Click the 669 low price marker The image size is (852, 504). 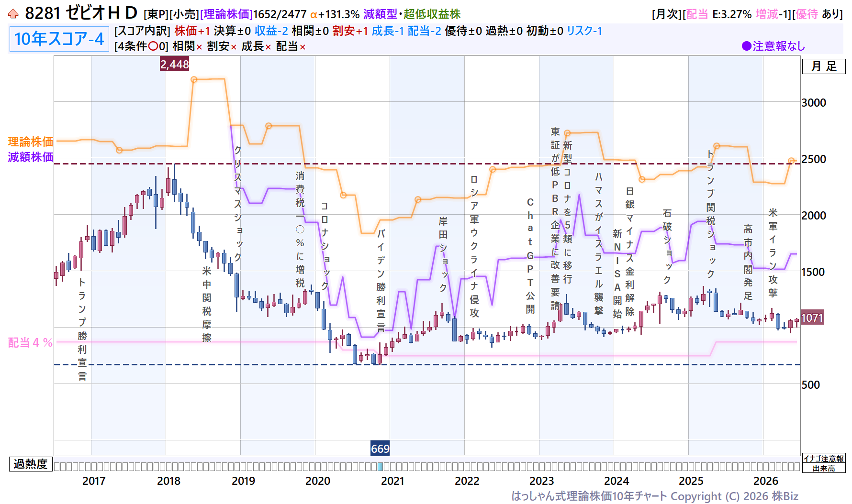tap(380, 449)
